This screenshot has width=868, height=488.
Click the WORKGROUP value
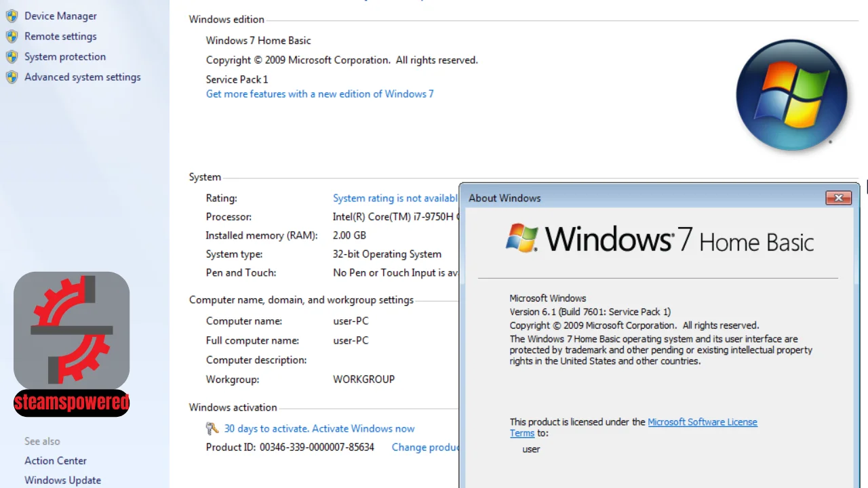(363, 379)
